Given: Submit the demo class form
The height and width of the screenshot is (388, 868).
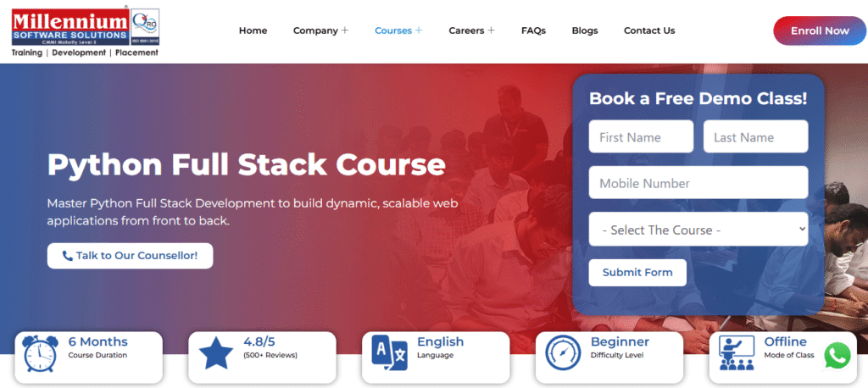Looking at the screenshot, I should (637, 273).
